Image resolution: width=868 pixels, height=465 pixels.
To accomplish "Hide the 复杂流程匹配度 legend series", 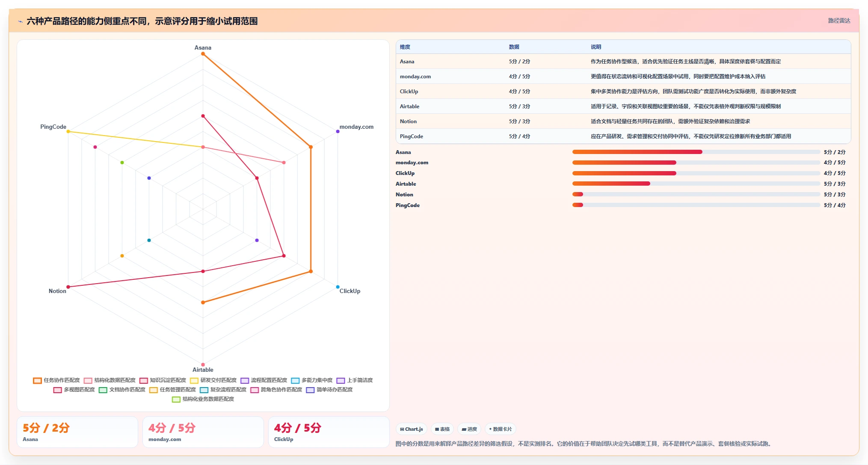I will click(x=223, y=390).
